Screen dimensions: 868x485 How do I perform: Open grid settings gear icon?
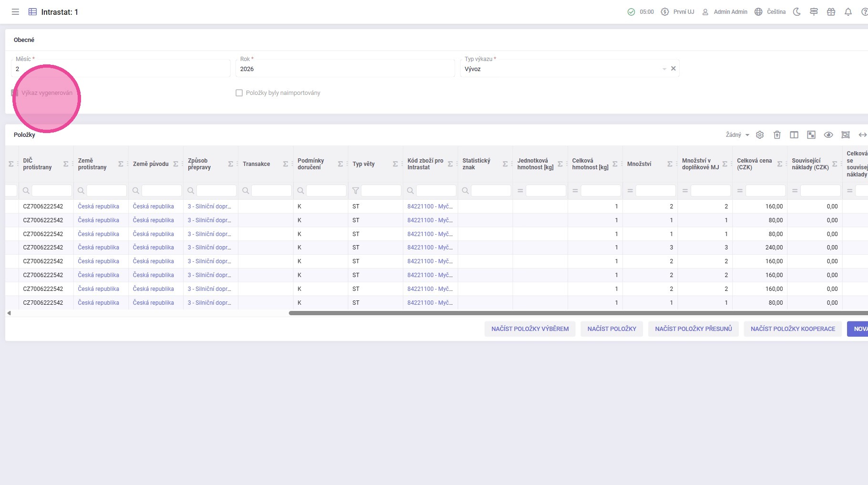coord(760,135)
